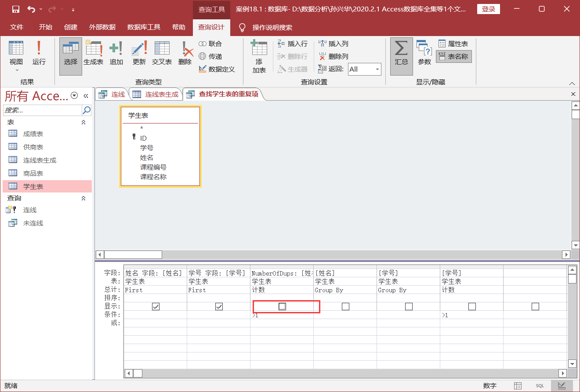Click the 总计 cell First under 姓名 字段

point(156,290)
